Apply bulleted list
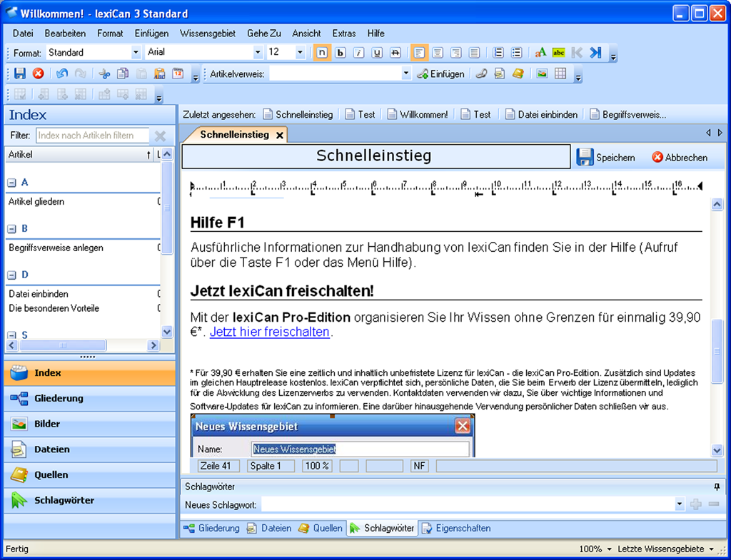The height and width of the screenshot is (560, 731). pyautogui.click(x=517, y=53)
